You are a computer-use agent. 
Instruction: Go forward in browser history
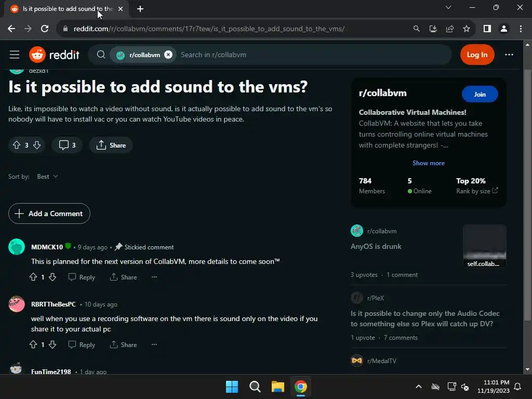point(28,29)
